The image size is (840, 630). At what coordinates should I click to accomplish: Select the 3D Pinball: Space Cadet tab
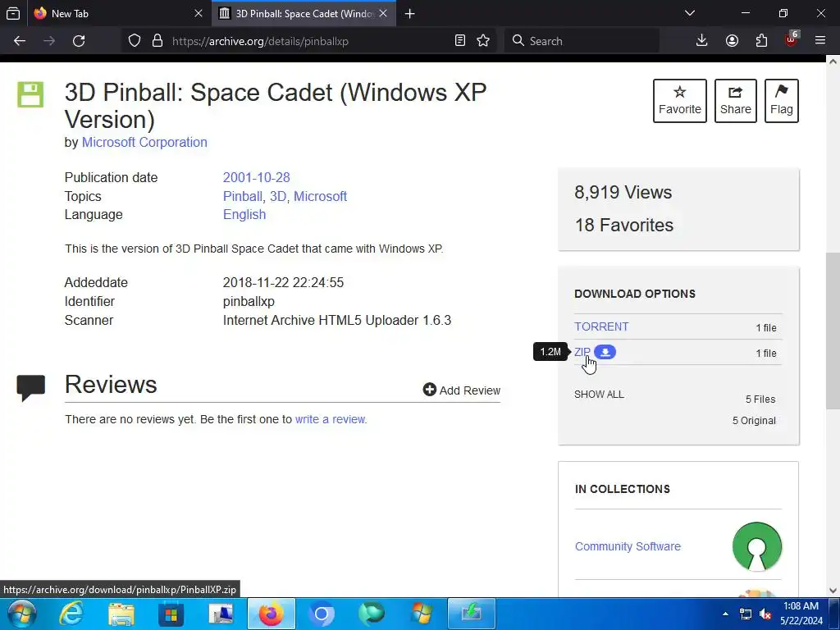tap(304, 13)
